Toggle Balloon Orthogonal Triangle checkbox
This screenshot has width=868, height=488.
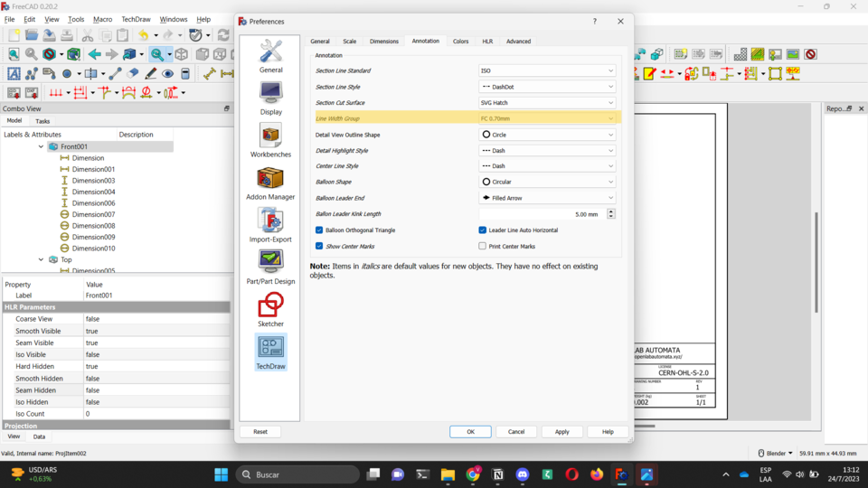click(x=319, y=230)
